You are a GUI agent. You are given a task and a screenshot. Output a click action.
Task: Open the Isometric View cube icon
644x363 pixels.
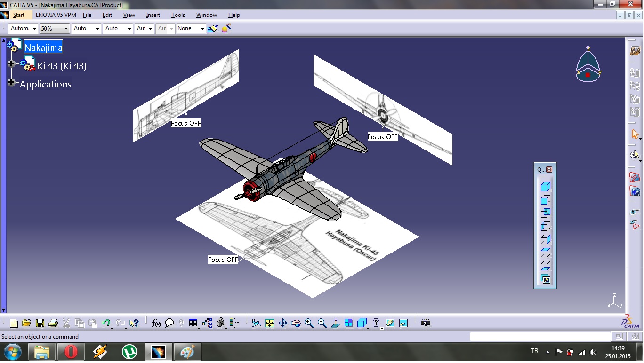(362, 323)
